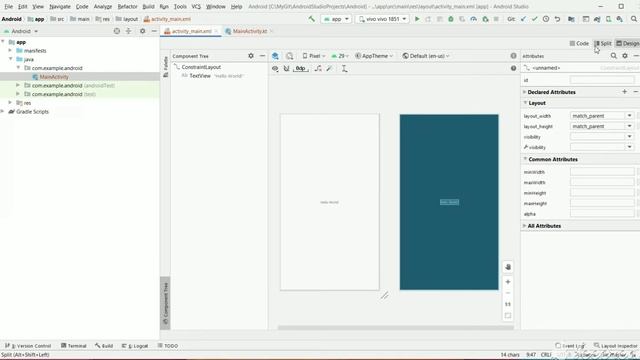Open the Tools menu
Screen dimensions: 640x360
pyautogui.click(x=180, y=7)
